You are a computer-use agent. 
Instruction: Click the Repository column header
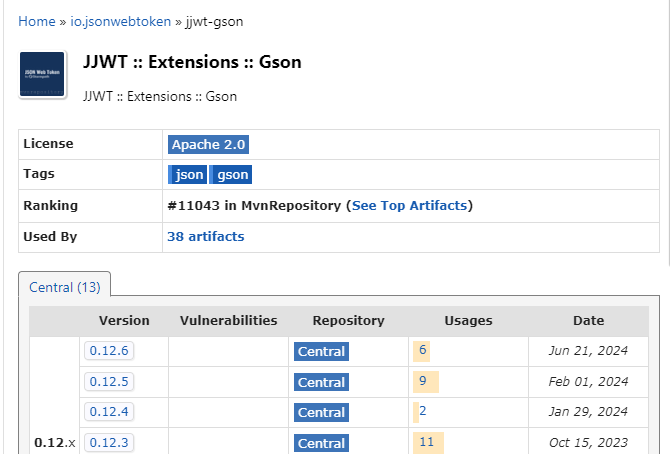(x=349, y=321)
